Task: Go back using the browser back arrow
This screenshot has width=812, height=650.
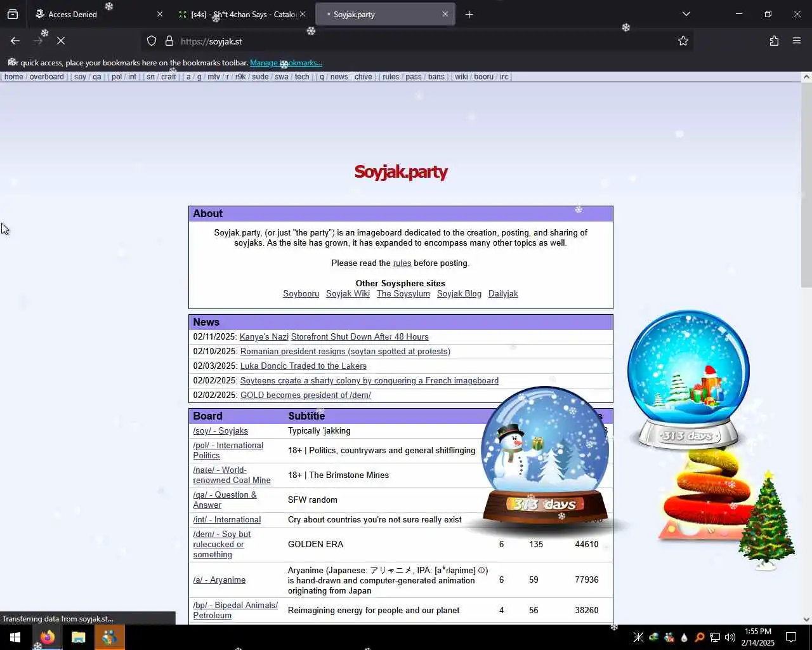Action: (x=15, y=41)
